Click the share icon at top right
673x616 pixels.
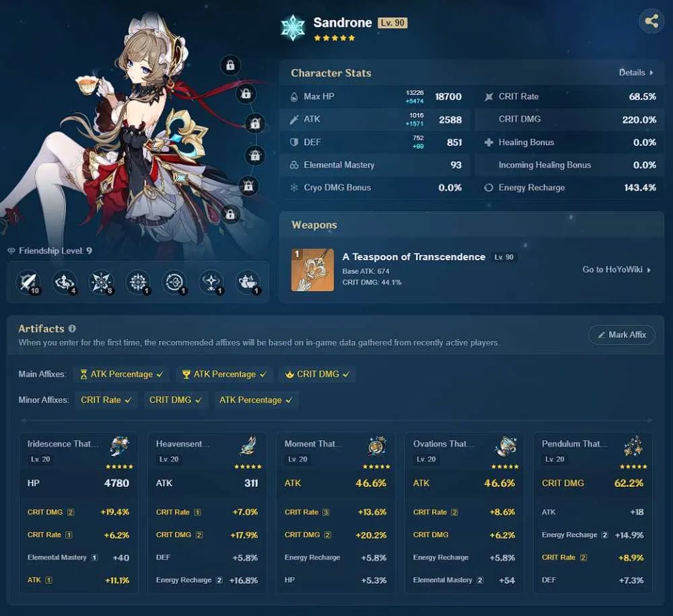651,21
